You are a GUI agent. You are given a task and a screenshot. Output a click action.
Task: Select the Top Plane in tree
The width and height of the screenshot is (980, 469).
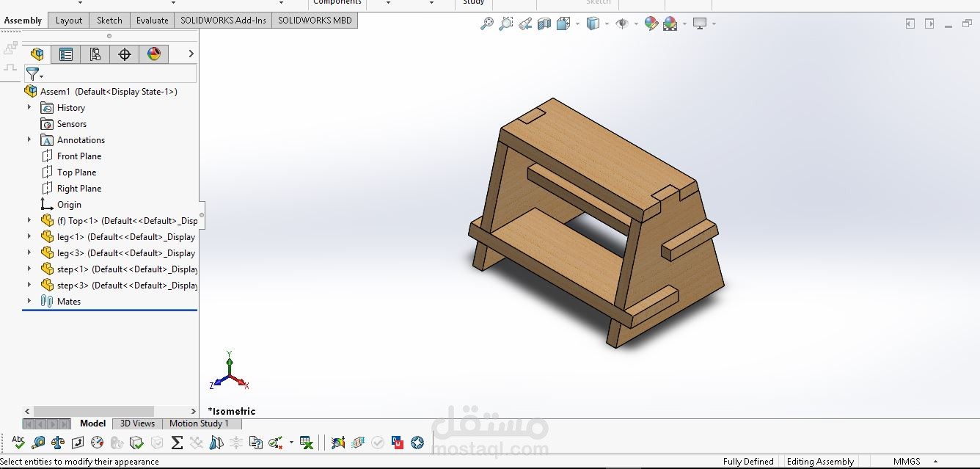point(68,172)
